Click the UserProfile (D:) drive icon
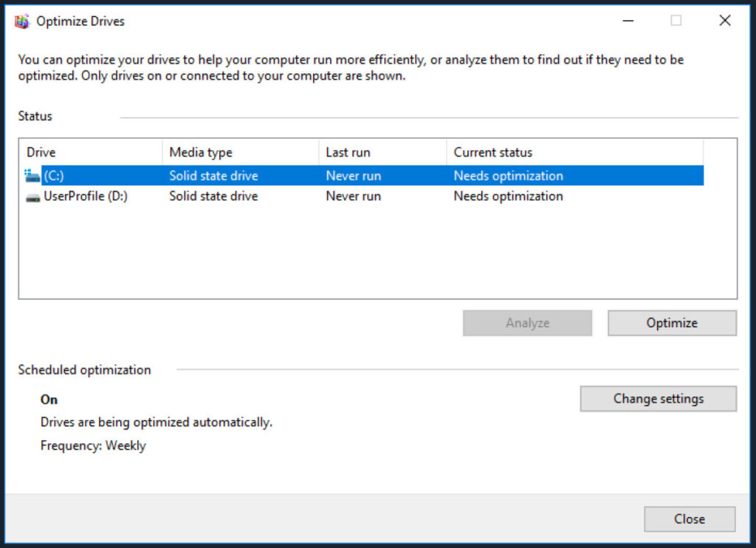The width and height of the screenshot is (756, 548). [31, 196]
